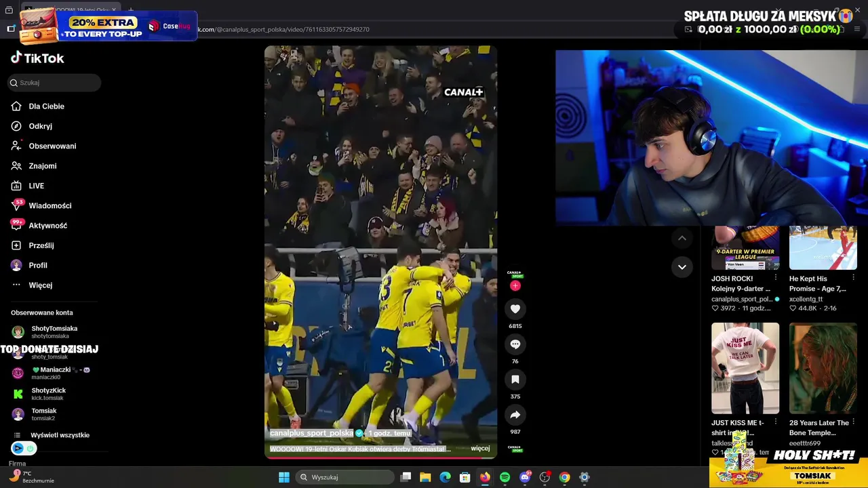Open comments on the video
Screen dimensions: 868x488
[x=515, y=344]
